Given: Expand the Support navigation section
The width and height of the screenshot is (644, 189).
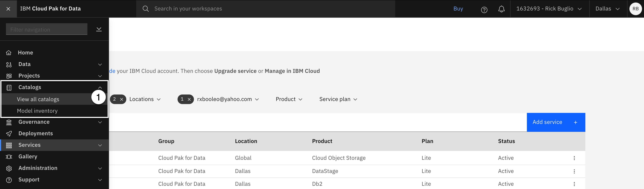Looking at the screenshot, I should click(100, 180).
